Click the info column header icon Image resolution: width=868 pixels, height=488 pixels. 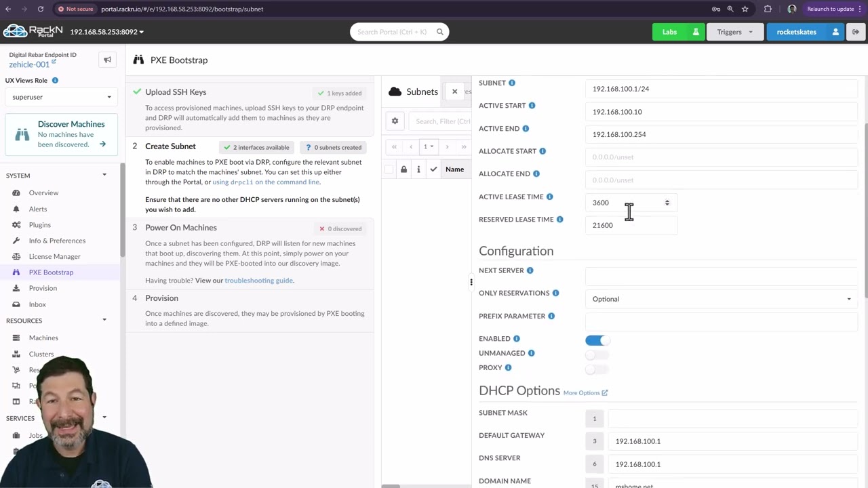click(418, 169)
